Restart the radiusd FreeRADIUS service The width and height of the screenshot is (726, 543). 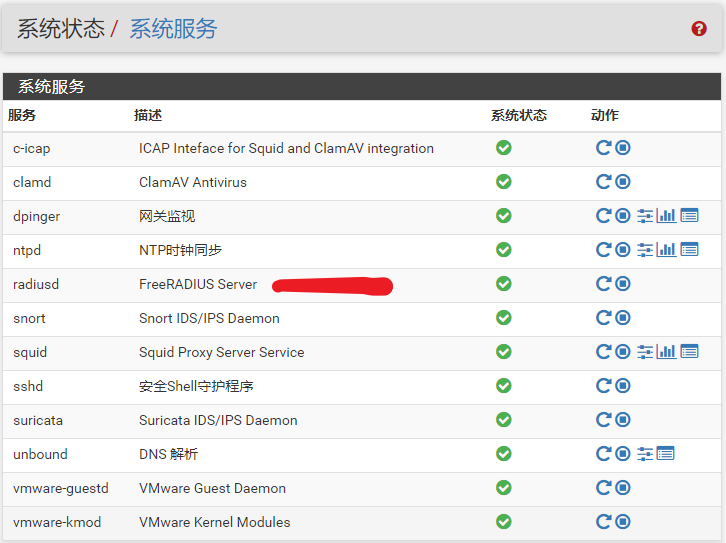pyautogui.click(x=603, y=284)
